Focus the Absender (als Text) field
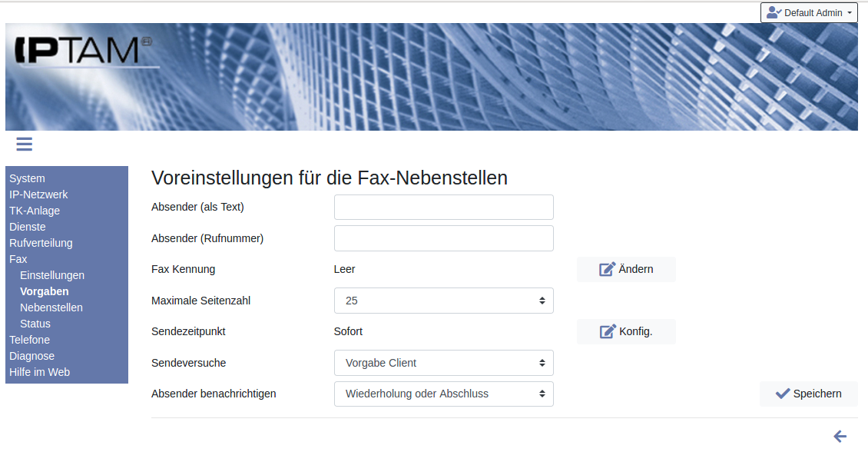The image size is (868, 452). (x=443, y=208)
